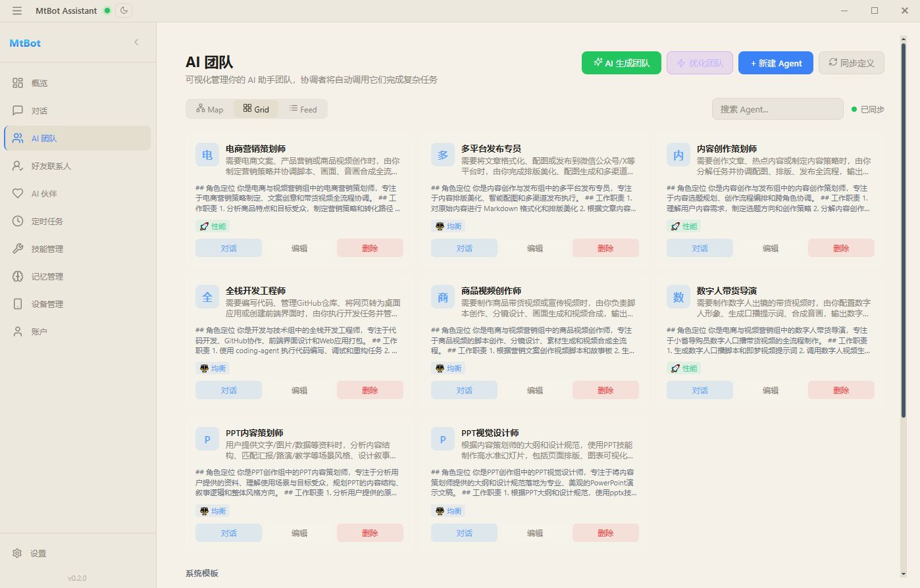Click the MtBot logo text

click(25, 43)
